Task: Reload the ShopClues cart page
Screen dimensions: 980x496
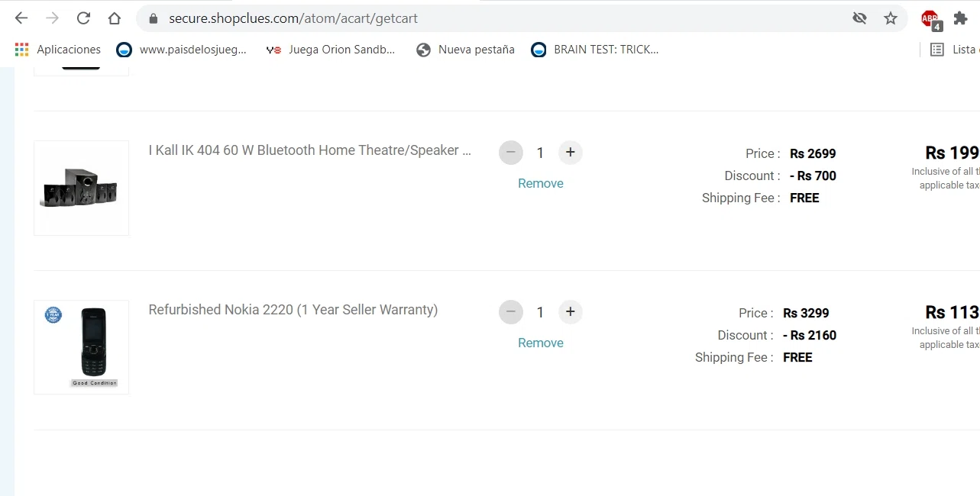Action: [x=83, y=18]
